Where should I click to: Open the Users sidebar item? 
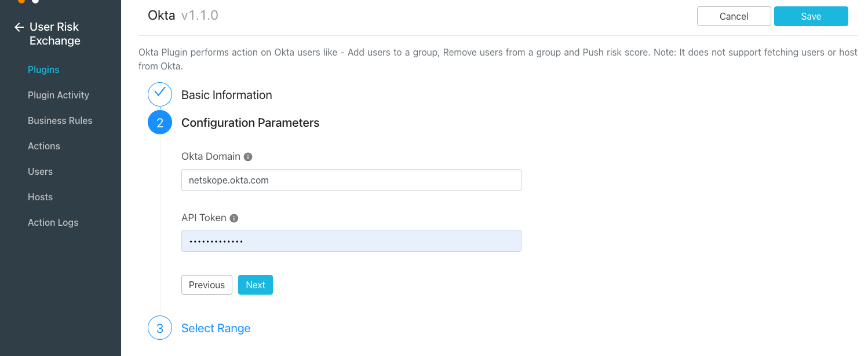pyautogui.click(x=40, y=171)
